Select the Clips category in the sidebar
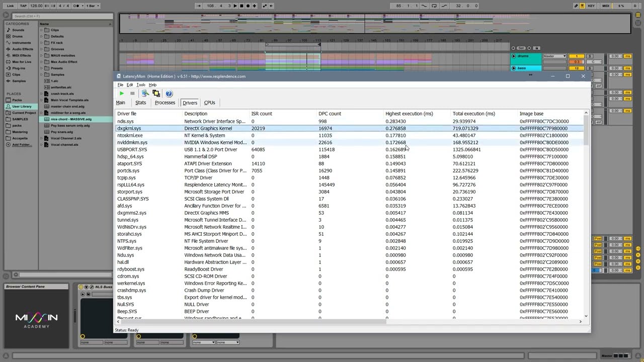The height and width of the screenshot is (362, 644). coord(16,74)
